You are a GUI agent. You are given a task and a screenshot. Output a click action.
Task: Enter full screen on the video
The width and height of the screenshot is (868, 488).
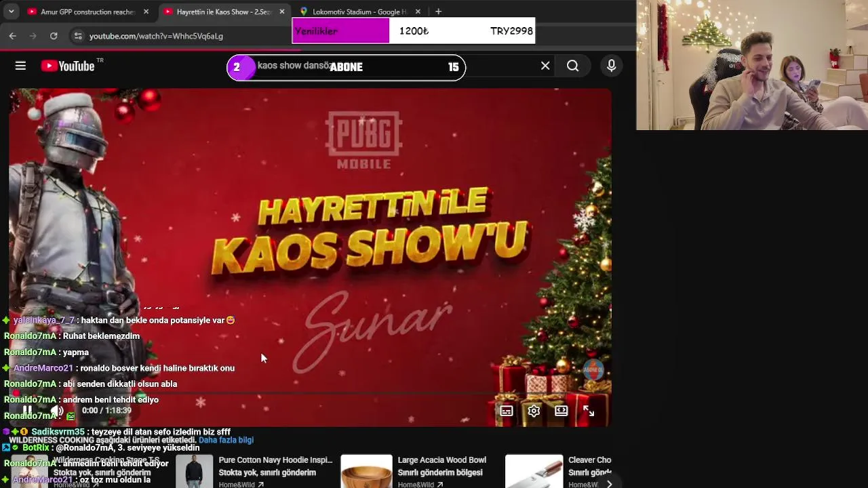click(589, 411)
